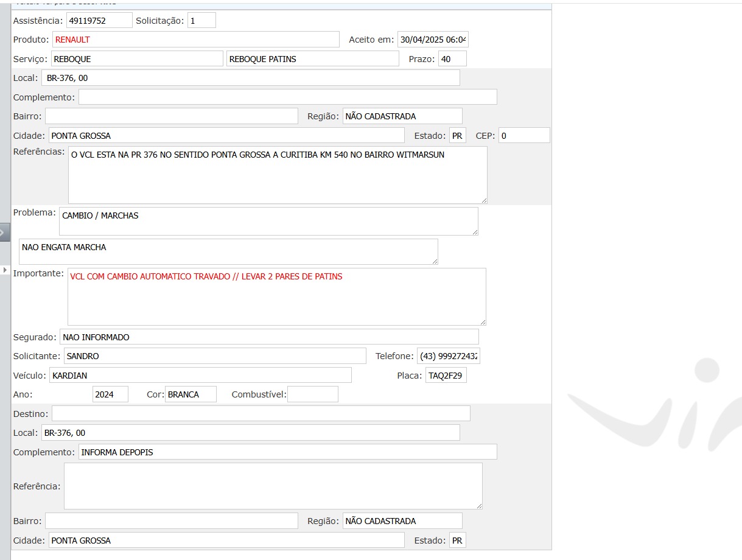Focus the Solicitação field
The width and height of the screenshot is (742, 560).
pyautogui.click(x=201, y=20)
